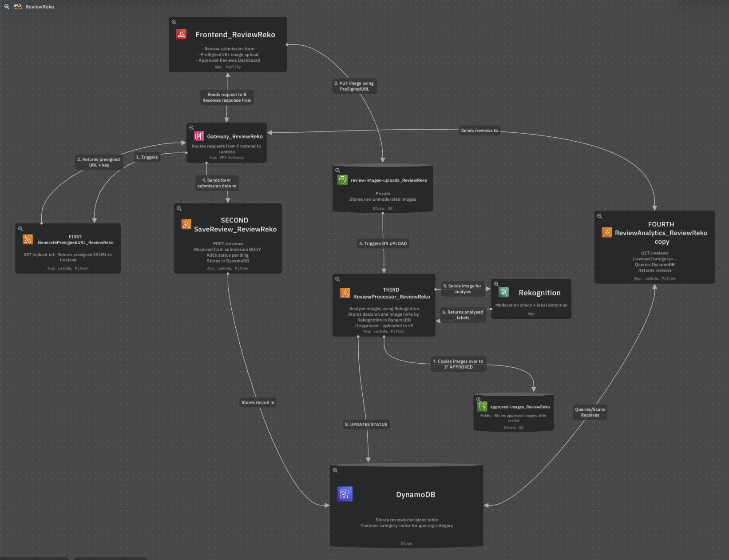Click the 'Sends request to & Receives response from' label

227,97
